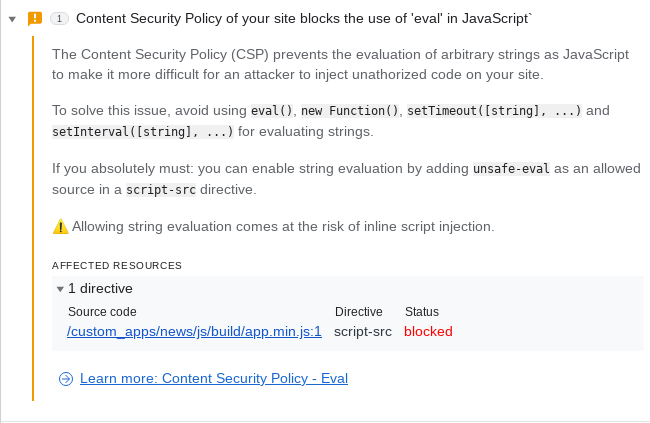Click the red blocked status text
Screen dimensions: 650x423
pyautogui.click(x=428, y=331)
